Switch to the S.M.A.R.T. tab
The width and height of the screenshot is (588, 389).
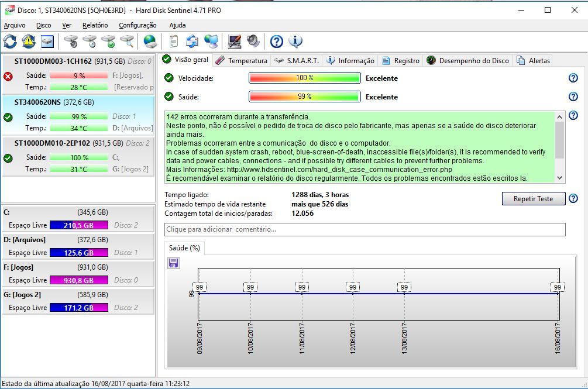(x=297, y=61)
